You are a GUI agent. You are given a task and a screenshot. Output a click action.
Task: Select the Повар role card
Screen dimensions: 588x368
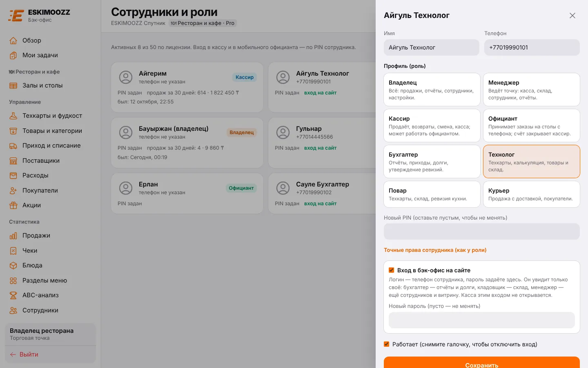click(x=432, y=194)
